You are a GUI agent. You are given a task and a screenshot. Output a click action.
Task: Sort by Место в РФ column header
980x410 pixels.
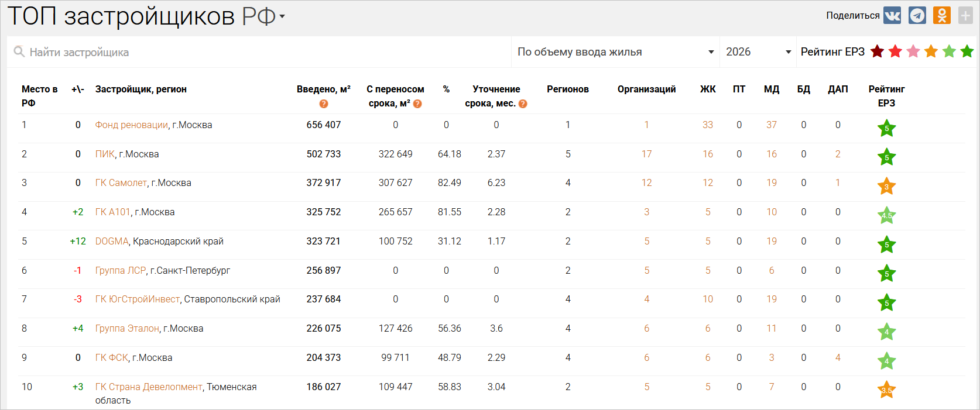point(39,96)
